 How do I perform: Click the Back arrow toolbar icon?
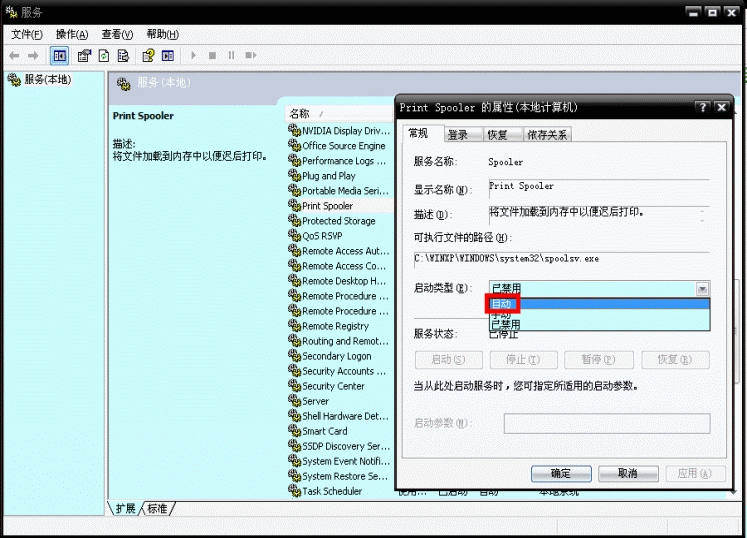[x=14, y=56]
